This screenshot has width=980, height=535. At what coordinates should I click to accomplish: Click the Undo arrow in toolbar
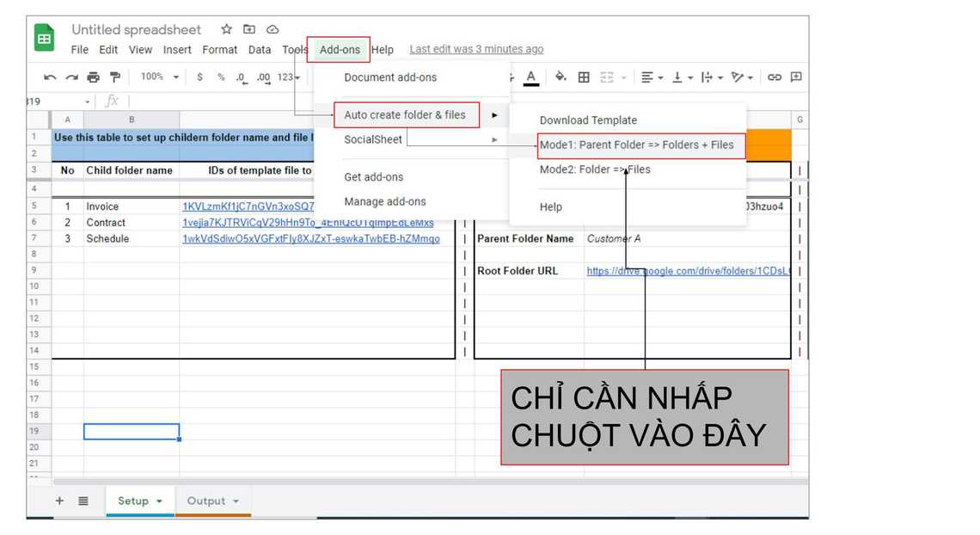pyautogui.click(x=50, y=77)
